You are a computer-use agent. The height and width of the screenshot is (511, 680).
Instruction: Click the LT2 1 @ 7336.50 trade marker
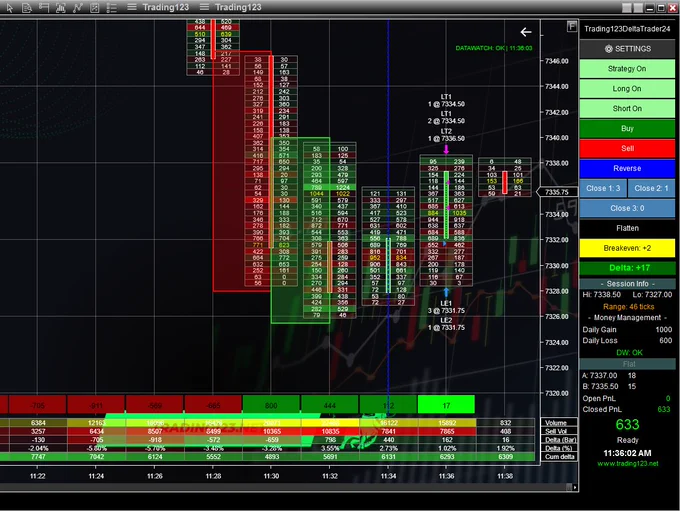click(446, 135)
